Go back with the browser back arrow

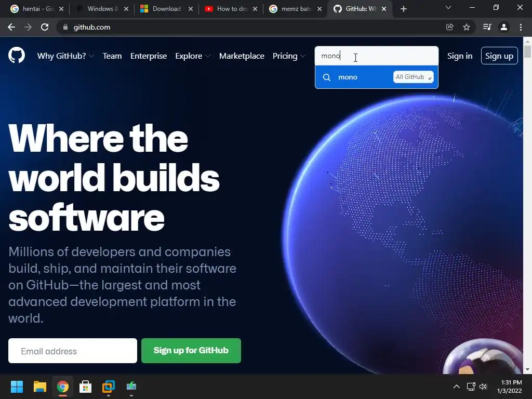[x=11, y=27]
